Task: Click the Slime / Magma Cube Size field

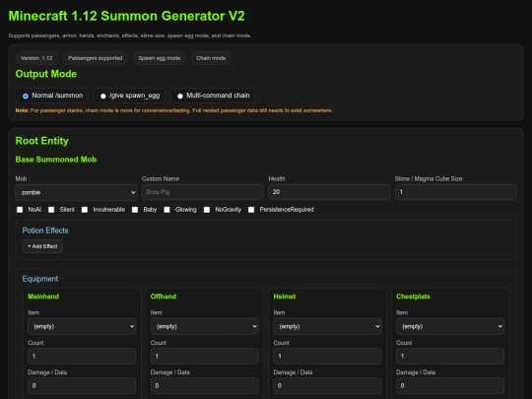Action: [456, 192]
